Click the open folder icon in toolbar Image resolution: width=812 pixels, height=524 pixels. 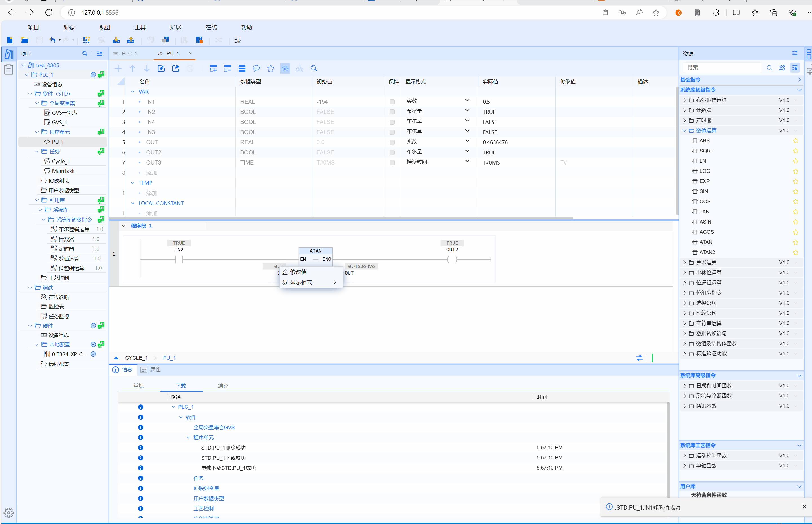tap(25, 40)
